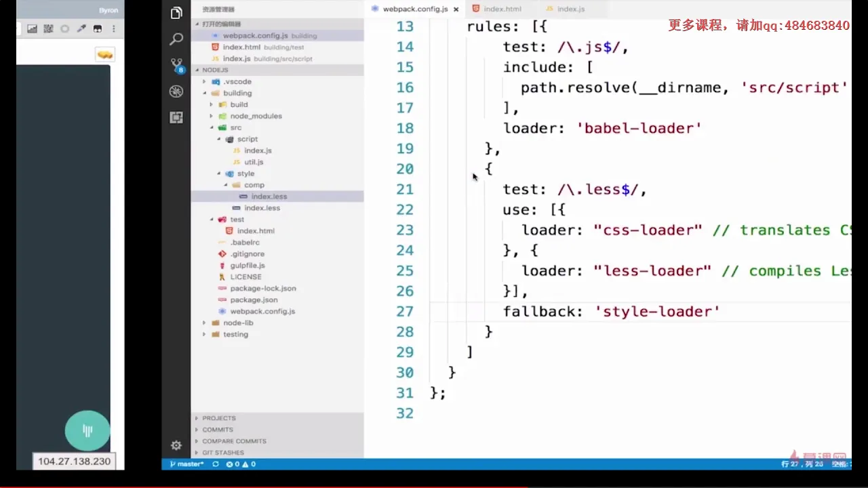Open index.html building/test in open editors
This screenshot has width=868, height=488.
pos(277,47)
